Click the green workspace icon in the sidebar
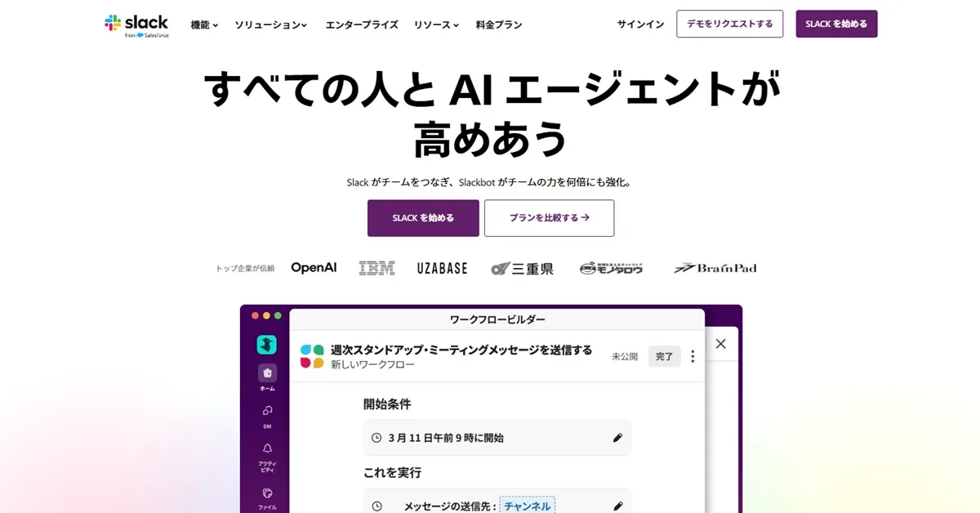This screenshot has width=980, height=513. point(267,345)
